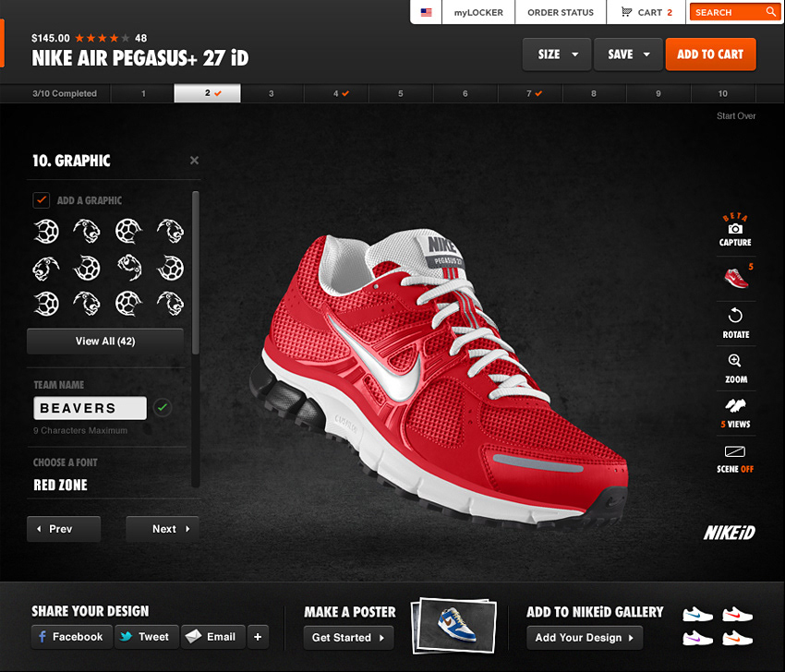Click Get Started for poster
The image size is (785, 672).
coord(348,638)
